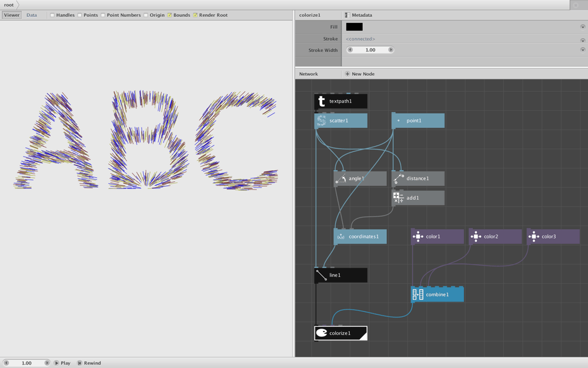Step frame number back with left arrow
Screen dimensions: 588x368
(x=6, y=363)
